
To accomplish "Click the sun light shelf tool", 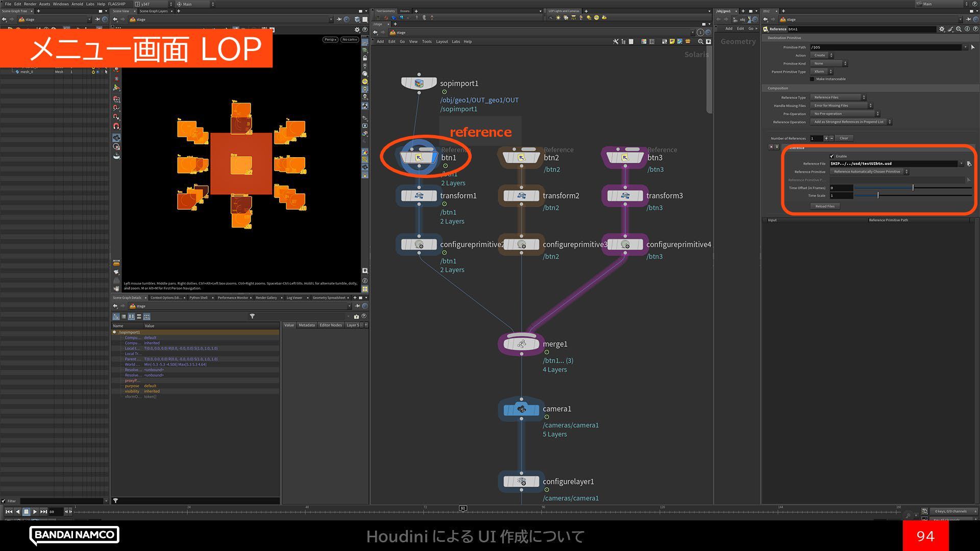I will [x=558, y=17].
